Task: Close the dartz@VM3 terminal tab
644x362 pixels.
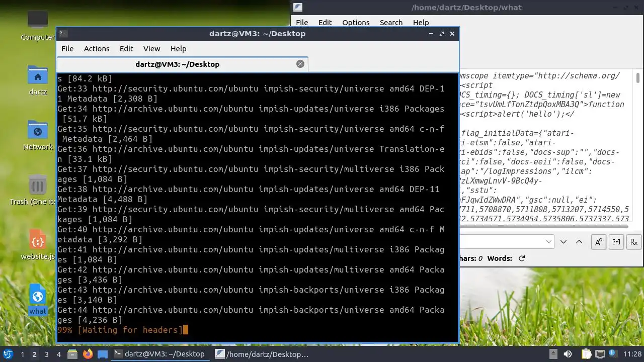Action: 300,64
